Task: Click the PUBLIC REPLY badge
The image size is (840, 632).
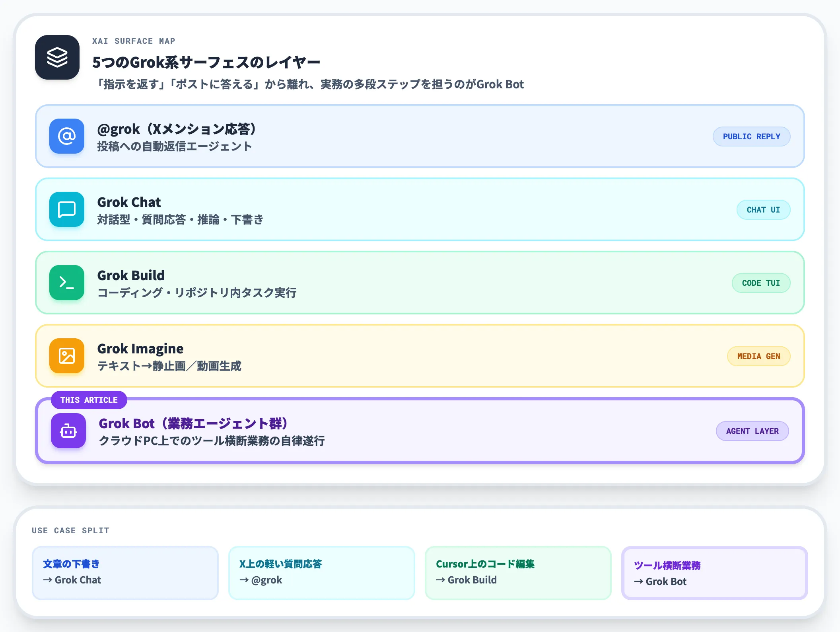Action: pyautogui.click(x=751, y=137)
